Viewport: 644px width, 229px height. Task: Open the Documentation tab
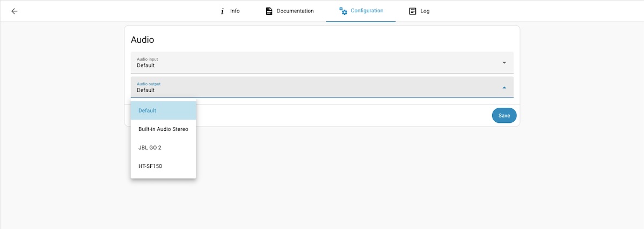(x=295, y=11)
